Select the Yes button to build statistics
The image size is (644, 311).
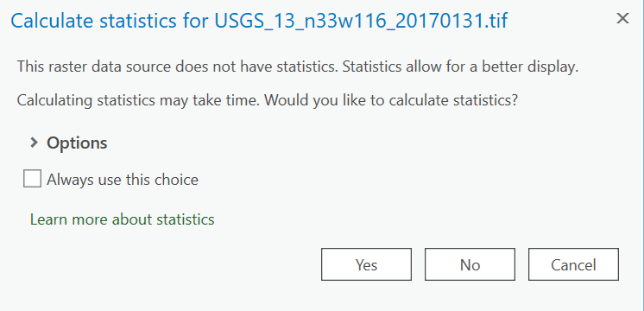coord(366,264)
